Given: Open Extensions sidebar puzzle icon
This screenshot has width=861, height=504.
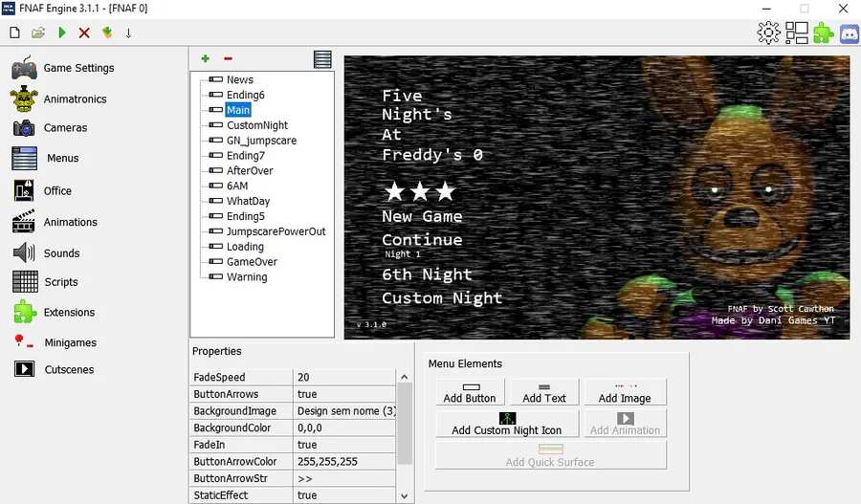Looking at the screenshot, I should [25, 312].
